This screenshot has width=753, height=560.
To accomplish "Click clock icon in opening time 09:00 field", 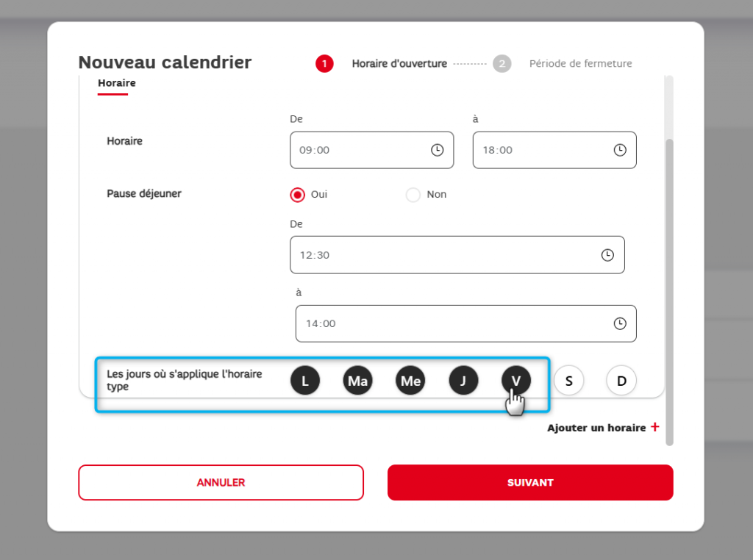I will [x=437, y=150].
